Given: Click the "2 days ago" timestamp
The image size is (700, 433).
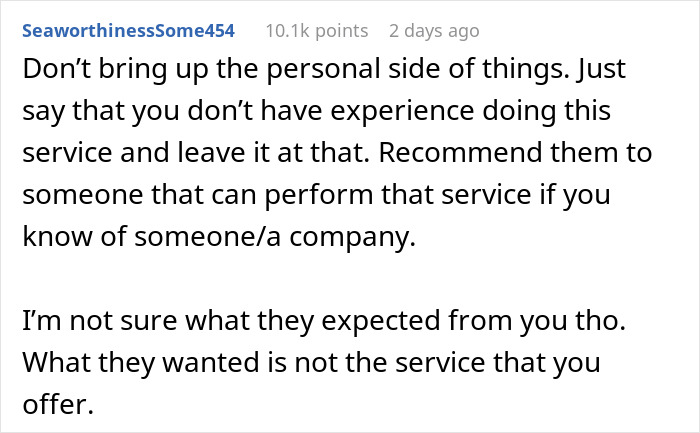Looking at the screenshot, I should pos(434,31).
